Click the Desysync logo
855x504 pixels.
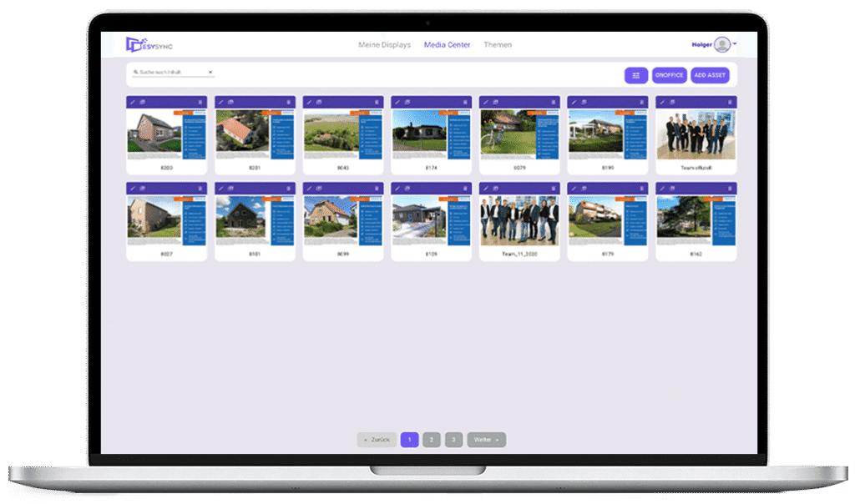coord(149,45)
